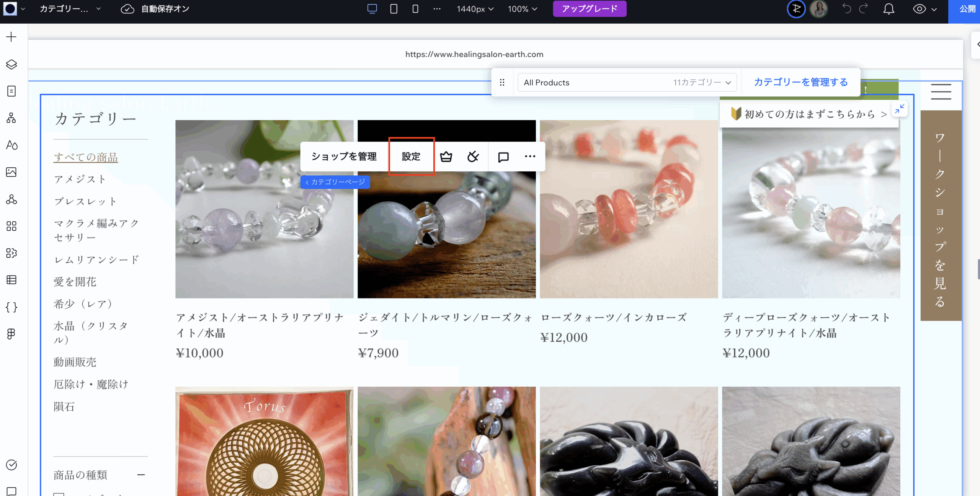The width and height of the screenshot is (980, 496).
Task: Select the 設定 tab in floating toolbar
Action: [x=411, y=157]
